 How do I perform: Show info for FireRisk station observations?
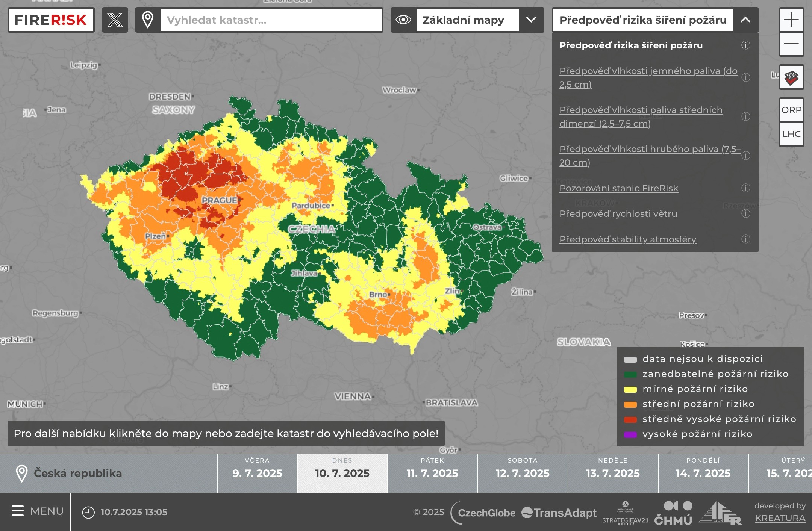[x=746, y=188]
